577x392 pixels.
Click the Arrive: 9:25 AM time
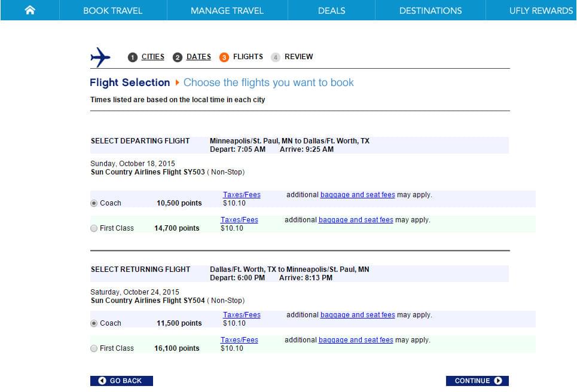307,149
